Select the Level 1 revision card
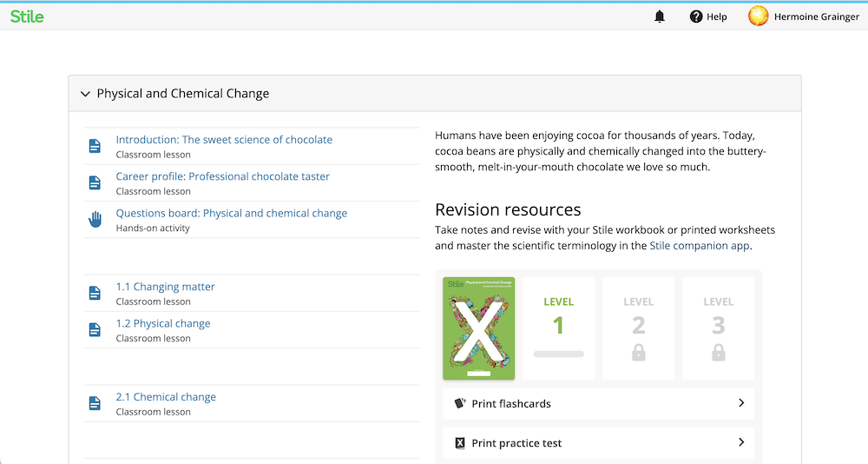868x464 pixels. (x=558, y=328)
